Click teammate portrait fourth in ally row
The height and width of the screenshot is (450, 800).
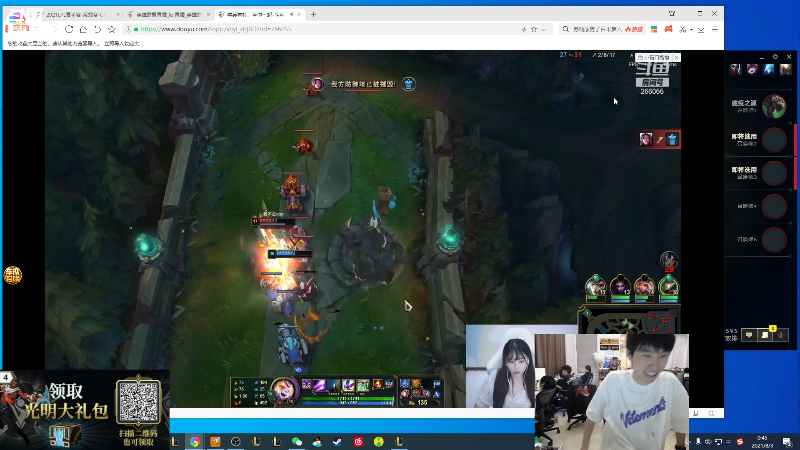coord(669,286)
